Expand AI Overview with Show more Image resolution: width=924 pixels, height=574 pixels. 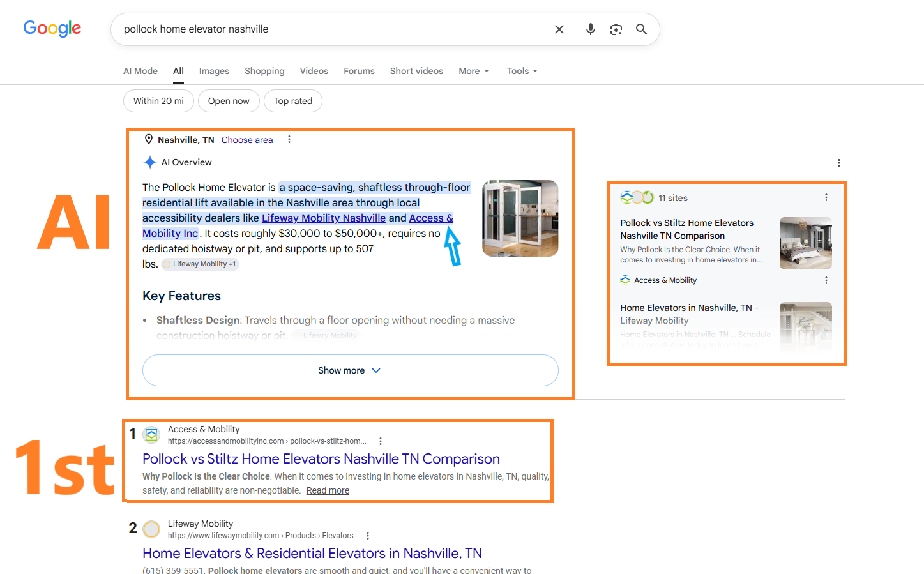(x=351, y=370)
